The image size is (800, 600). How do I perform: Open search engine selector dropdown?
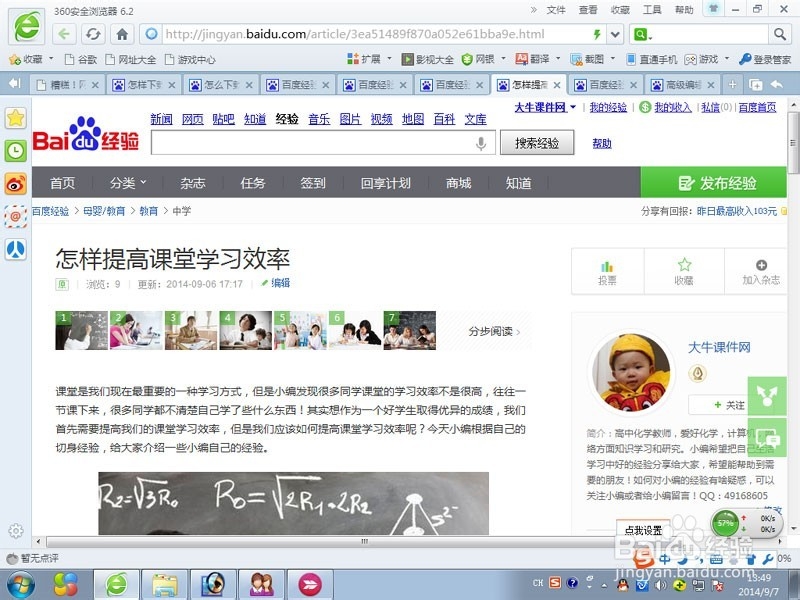pyautogui.click(x=643, y=34)
